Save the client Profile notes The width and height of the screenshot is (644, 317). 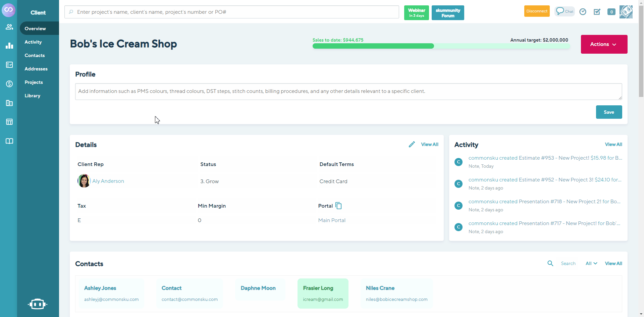click(609, 112)
